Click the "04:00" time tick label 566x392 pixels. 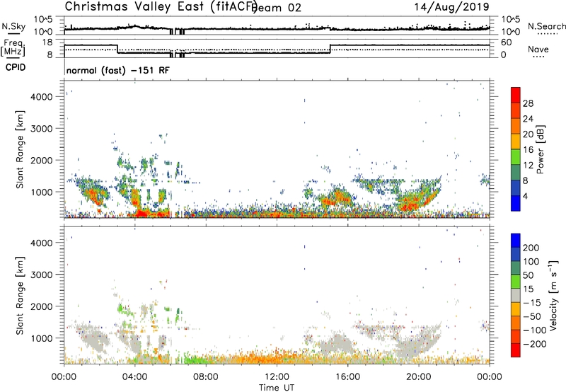[135, 377]
